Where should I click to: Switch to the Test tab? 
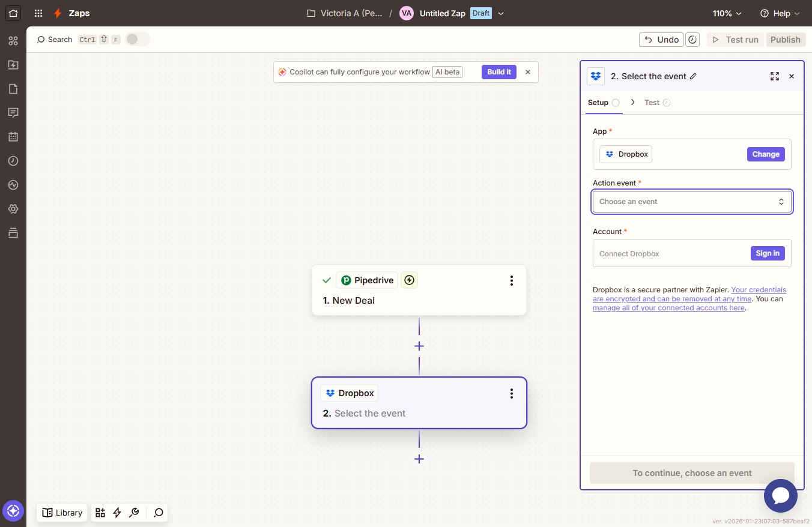point(657,103)
